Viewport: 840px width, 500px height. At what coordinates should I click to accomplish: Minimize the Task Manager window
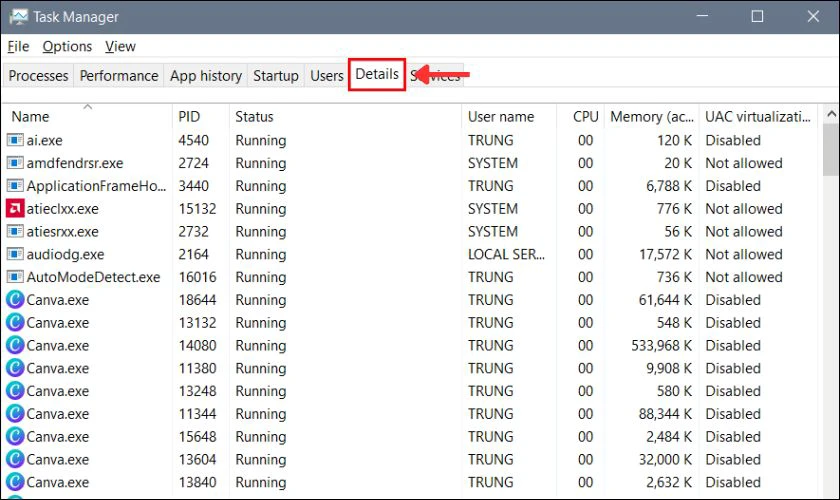click(702, 17)
